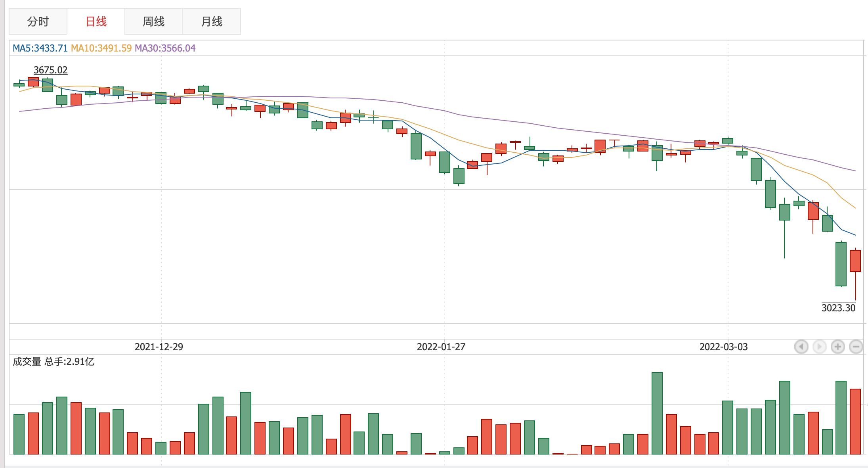
Task: Select the 日线 tab
Action: (x=96, y=21)
